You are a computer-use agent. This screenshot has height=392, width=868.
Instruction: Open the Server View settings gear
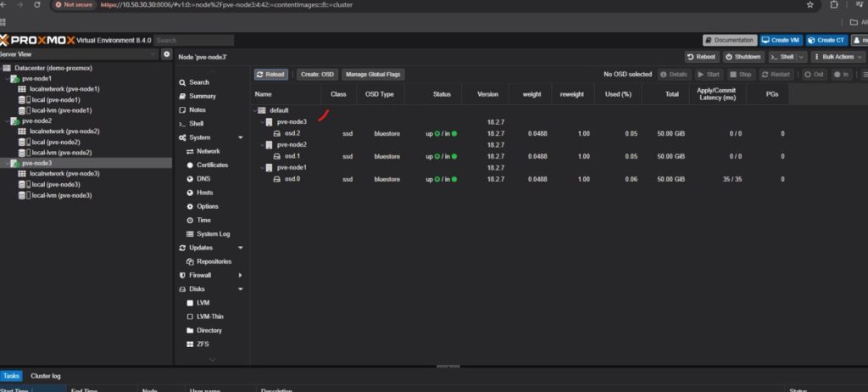coord(167,54)
